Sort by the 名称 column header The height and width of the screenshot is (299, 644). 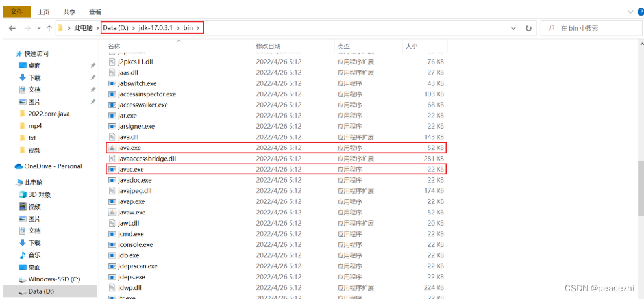(114, 46)
